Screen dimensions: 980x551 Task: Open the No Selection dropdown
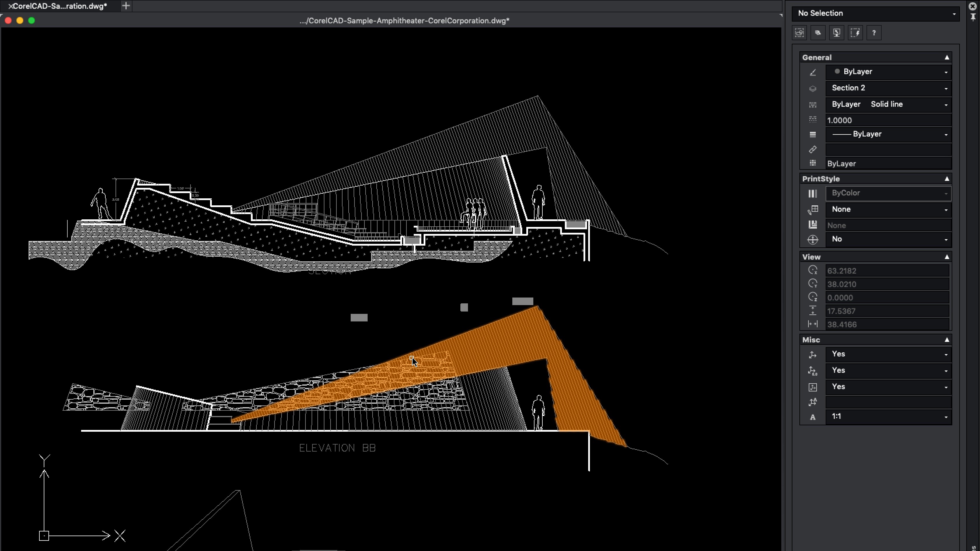click(875, 13)
